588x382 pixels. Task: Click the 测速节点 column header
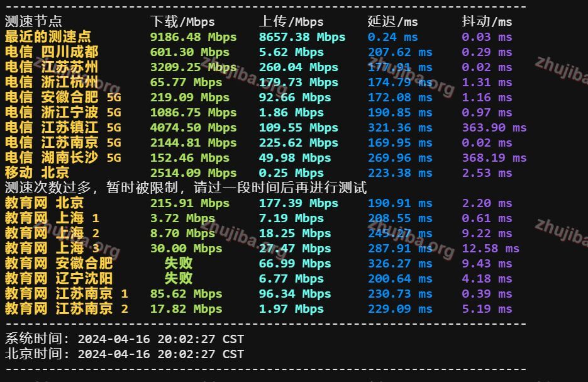coord(33,21)
